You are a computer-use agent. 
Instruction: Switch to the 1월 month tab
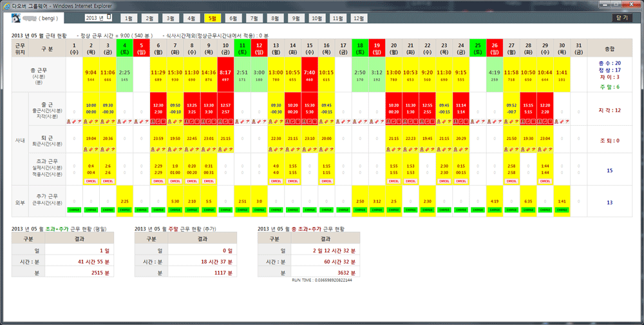pyautogui.click(x=129, y=19)
